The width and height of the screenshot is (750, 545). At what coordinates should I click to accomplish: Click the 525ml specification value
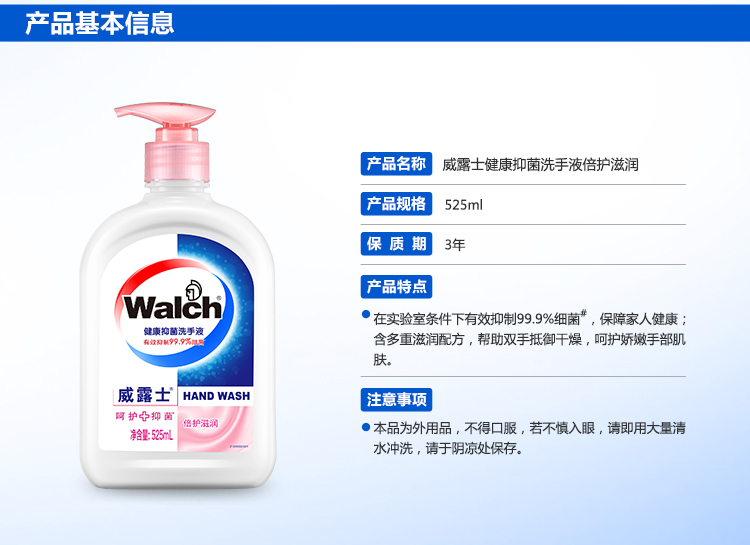click(x=463, y=205)
